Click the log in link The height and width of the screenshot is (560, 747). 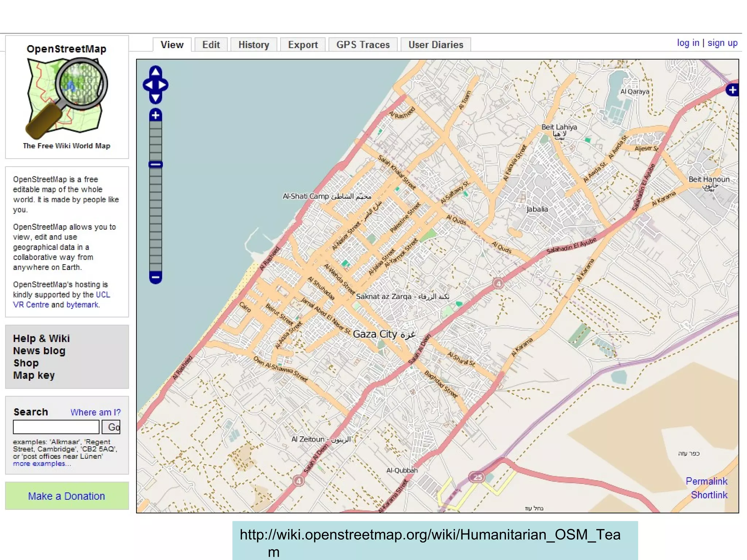[x=688, y=43]
